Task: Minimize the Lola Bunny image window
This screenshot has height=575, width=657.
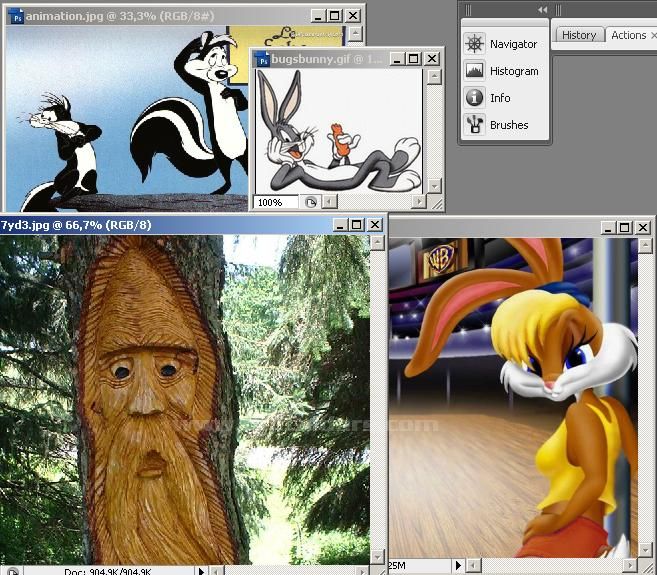Action: click(x=608, y=228)
